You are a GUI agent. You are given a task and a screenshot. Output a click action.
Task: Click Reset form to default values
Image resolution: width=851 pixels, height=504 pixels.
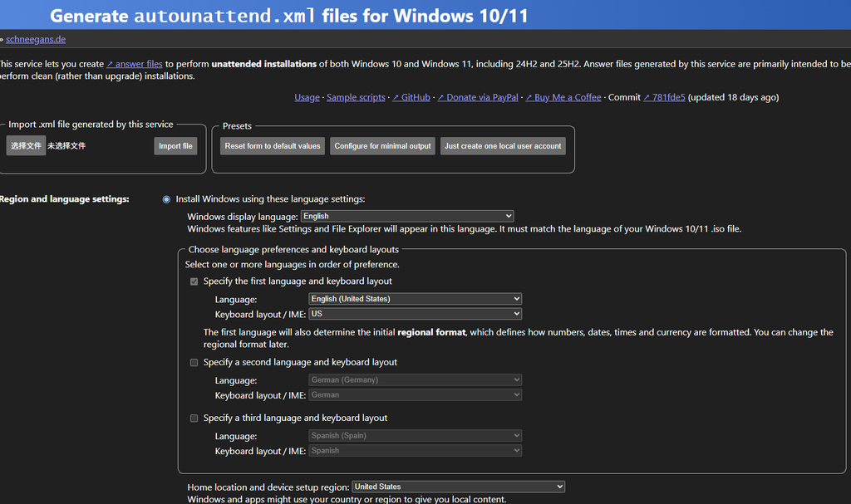pyautogui.click(x=273, y=146)
